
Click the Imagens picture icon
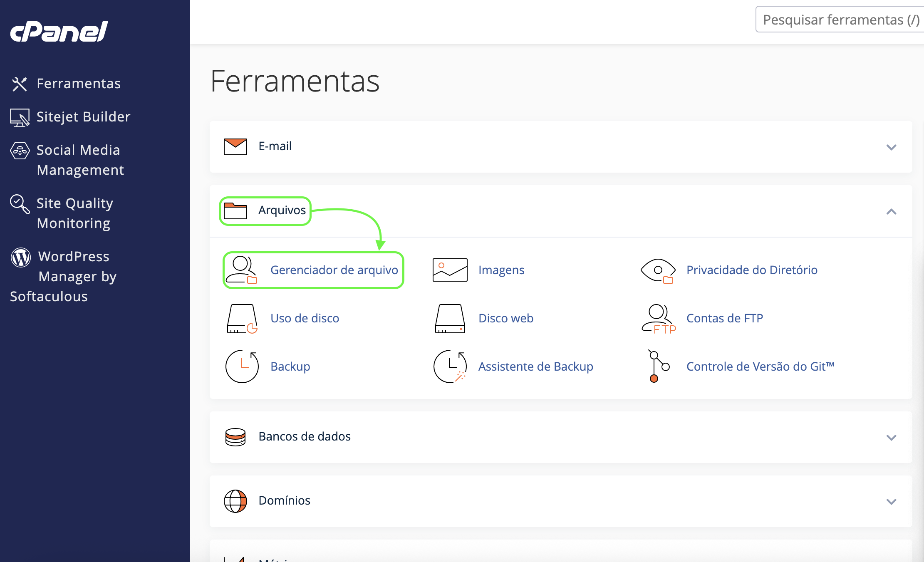tap(450, 270)
